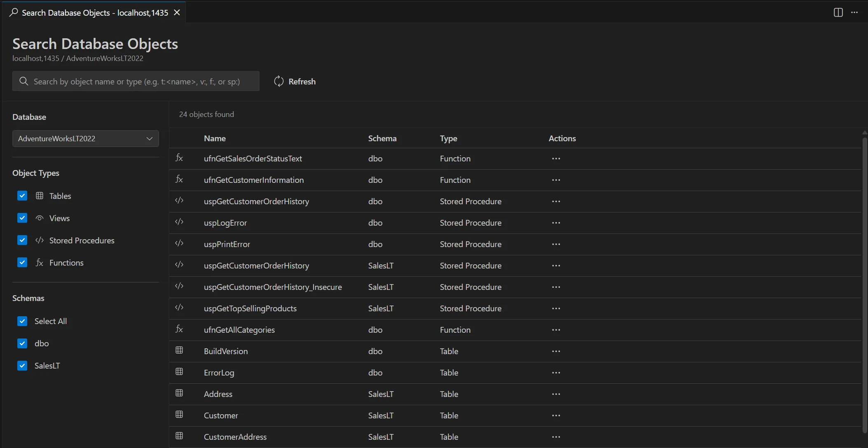
Task: Disable the dbo schema checkbox
Action: 22,343
